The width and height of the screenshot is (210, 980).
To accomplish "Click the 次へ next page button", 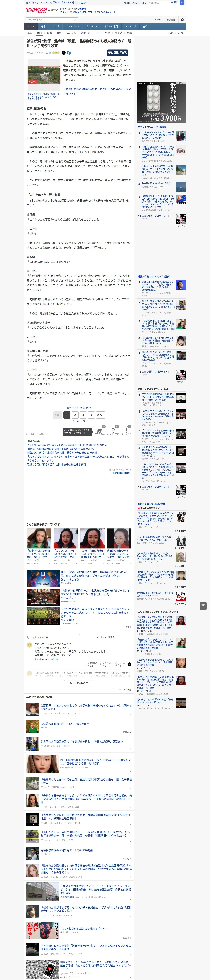I will click(100, 415).
